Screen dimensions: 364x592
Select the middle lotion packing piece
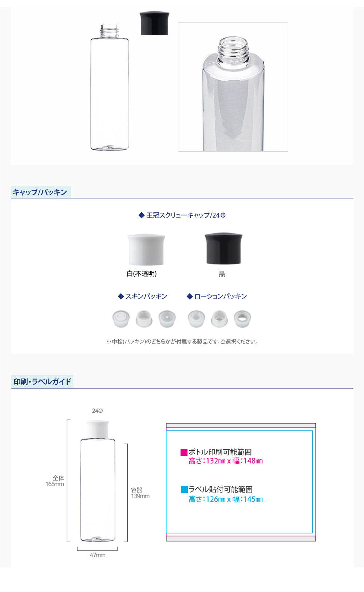click(219, 319)
